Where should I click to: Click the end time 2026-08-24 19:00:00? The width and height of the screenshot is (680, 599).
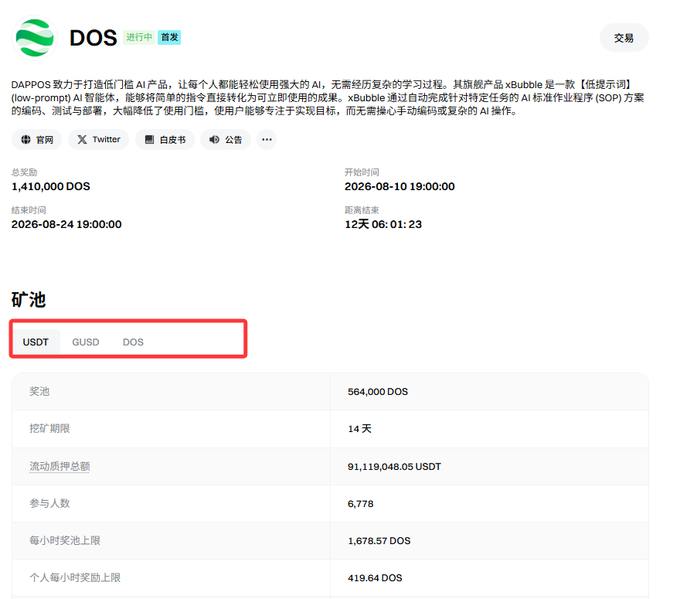pyautogui.click(x=66, y=224)
